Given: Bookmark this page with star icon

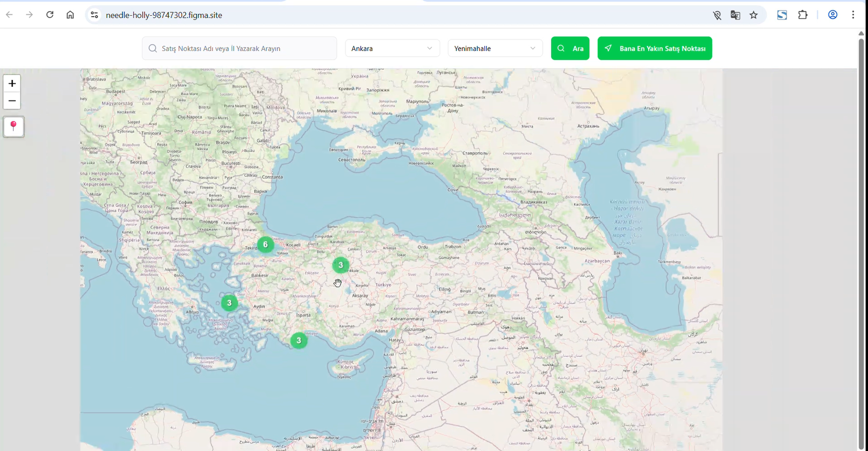Looking at the screenshot, I should [754, 15].
